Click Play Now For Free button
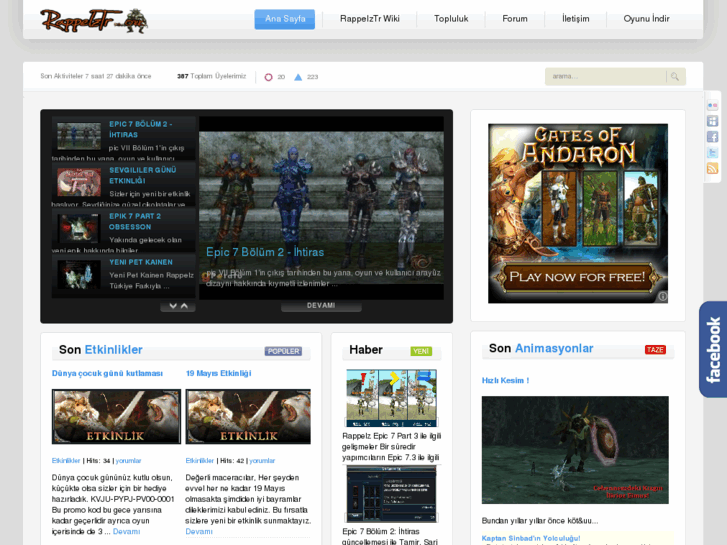The height and width of the screenshot is (545, 727). (577, 277)
